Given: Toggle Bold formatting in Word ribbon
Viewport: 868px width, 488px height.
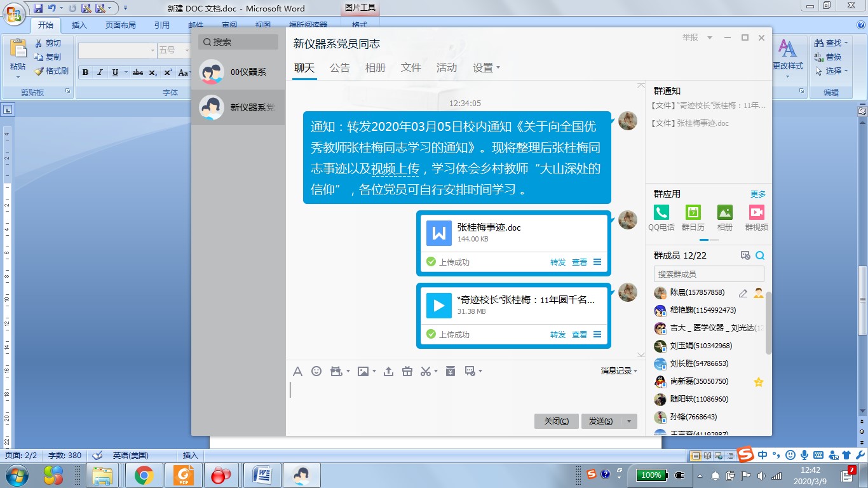Looking at the screenshot, I should [x=85, y=72].
